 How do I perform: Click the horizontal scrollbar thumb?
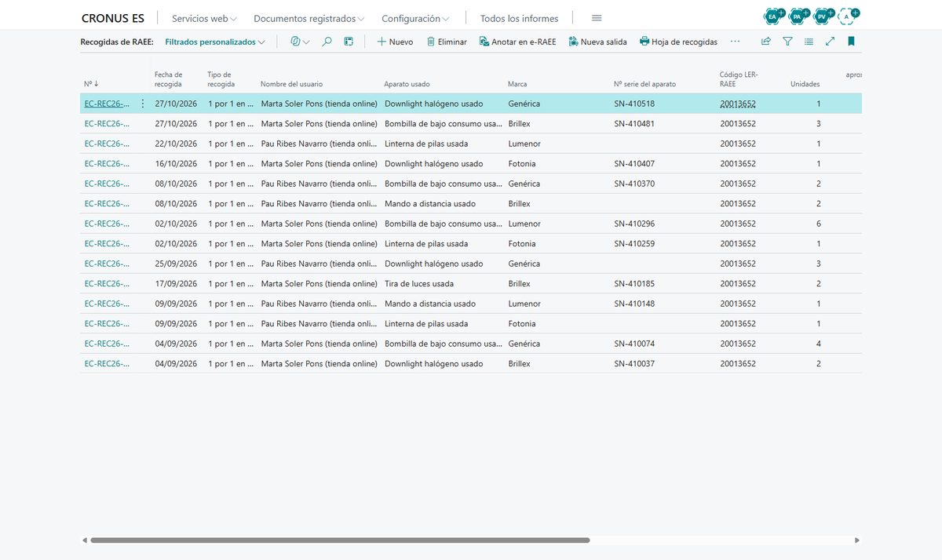click(340, 540)
